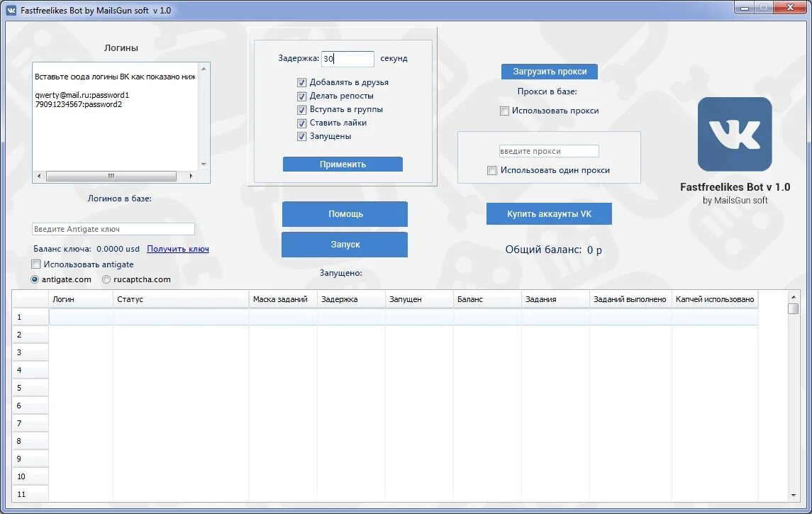812x514 pixels.
Task: Select table row number 3
Action: [30, 352]
